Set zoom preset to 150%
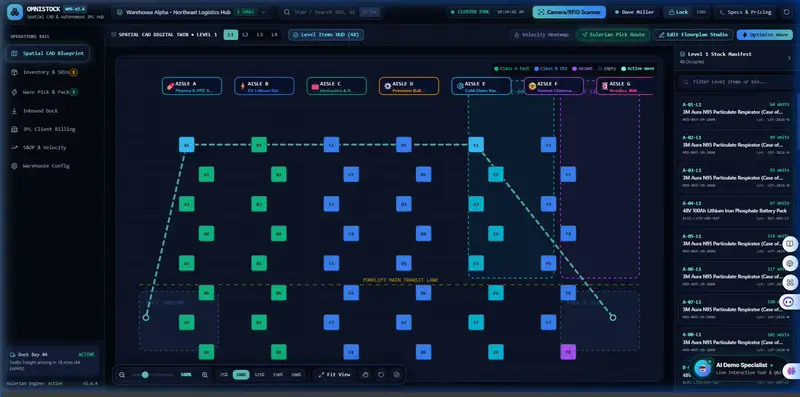The width and height of the screenshot is (800, 397). [278, 375]
